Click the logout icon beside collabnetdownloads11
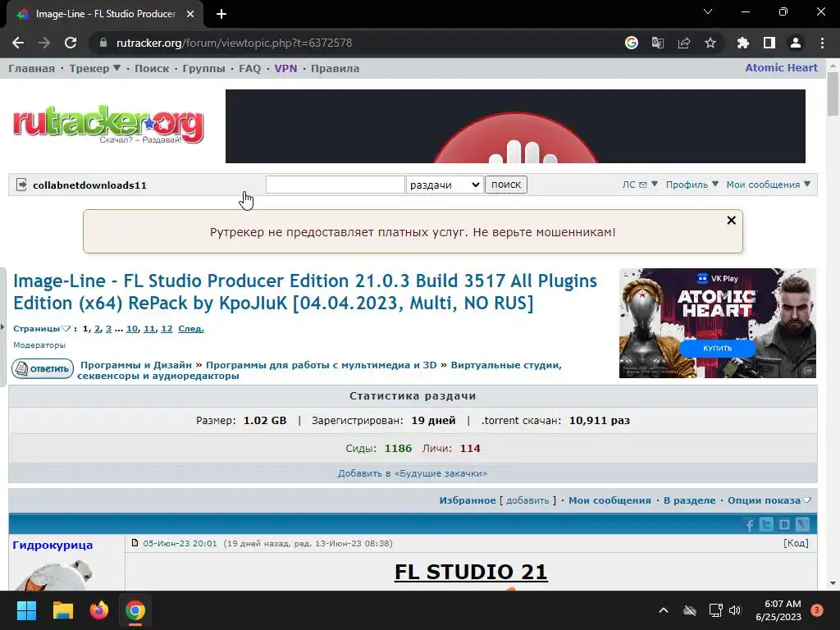 [21, 185]
